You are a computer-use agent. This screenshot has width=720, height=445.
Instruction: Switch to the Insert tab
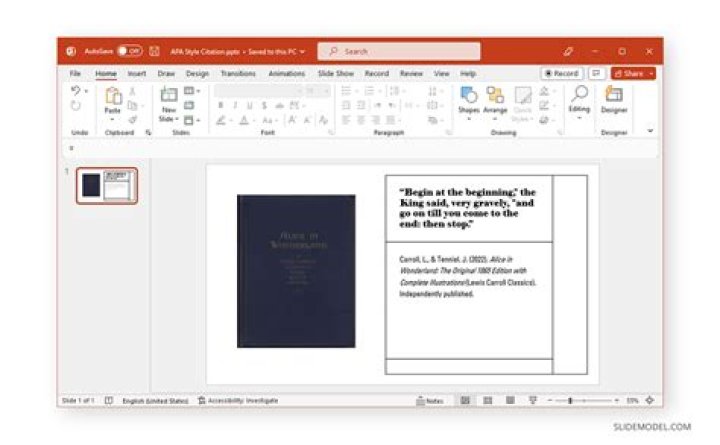click(x=136, y=73)
